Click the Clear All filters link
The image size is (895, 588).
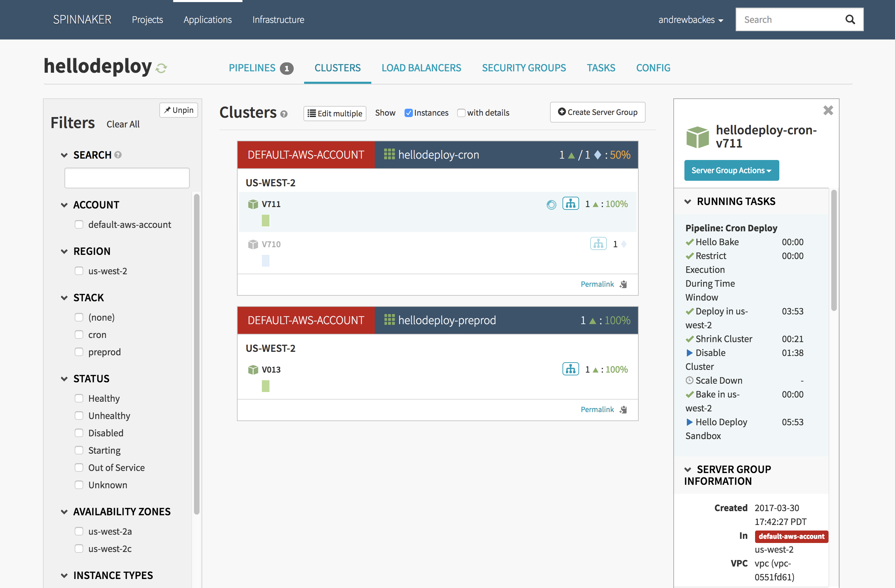pos(123,124)
